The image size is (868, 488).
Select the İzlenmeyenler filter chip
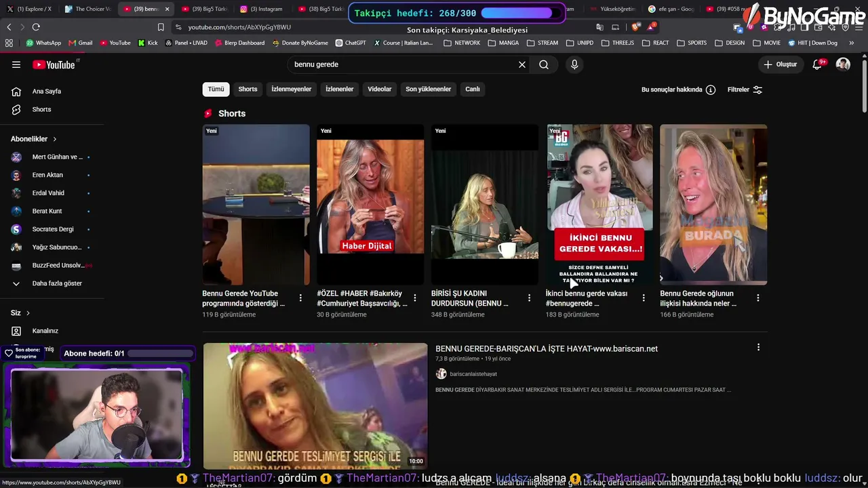pos(292,89)
